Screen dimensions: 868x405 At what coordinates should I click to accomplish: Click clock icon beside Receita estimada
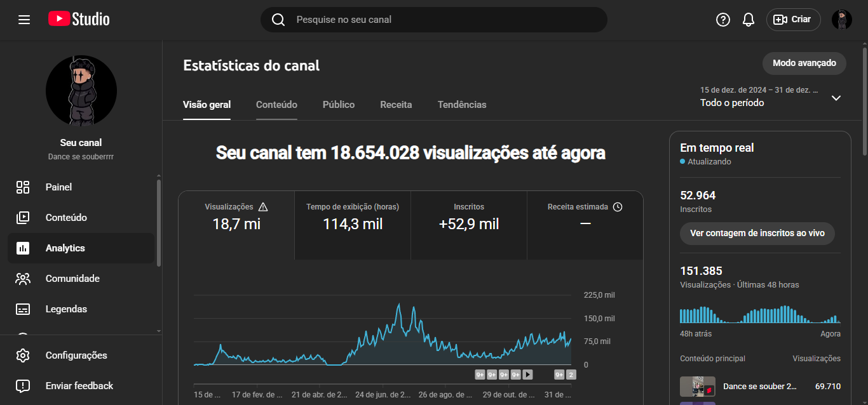point(618,207)
